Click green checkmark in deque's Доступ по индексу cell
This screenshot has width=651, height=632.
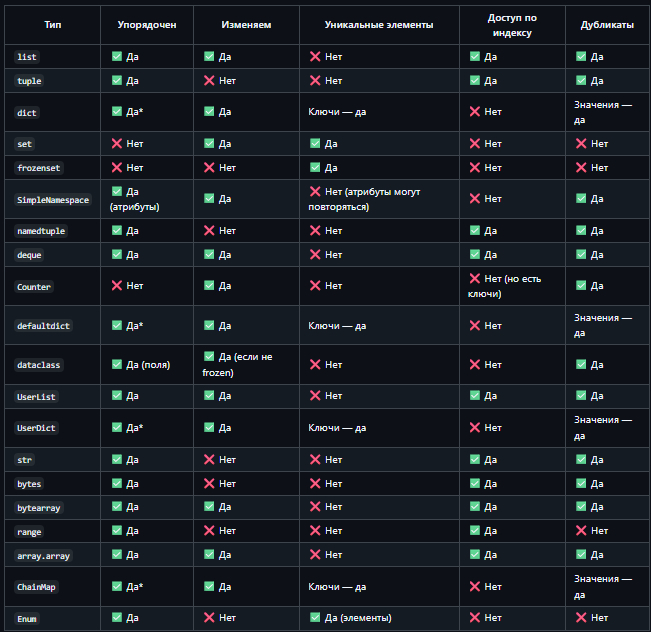[475, 255]
